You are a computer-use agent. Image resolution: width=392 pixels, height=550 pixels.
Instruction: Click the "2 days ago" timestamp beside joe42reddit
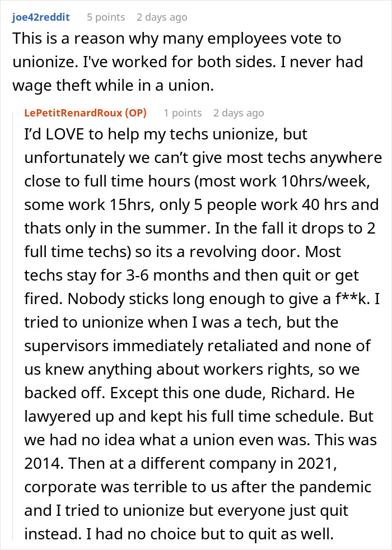[162, 17]
